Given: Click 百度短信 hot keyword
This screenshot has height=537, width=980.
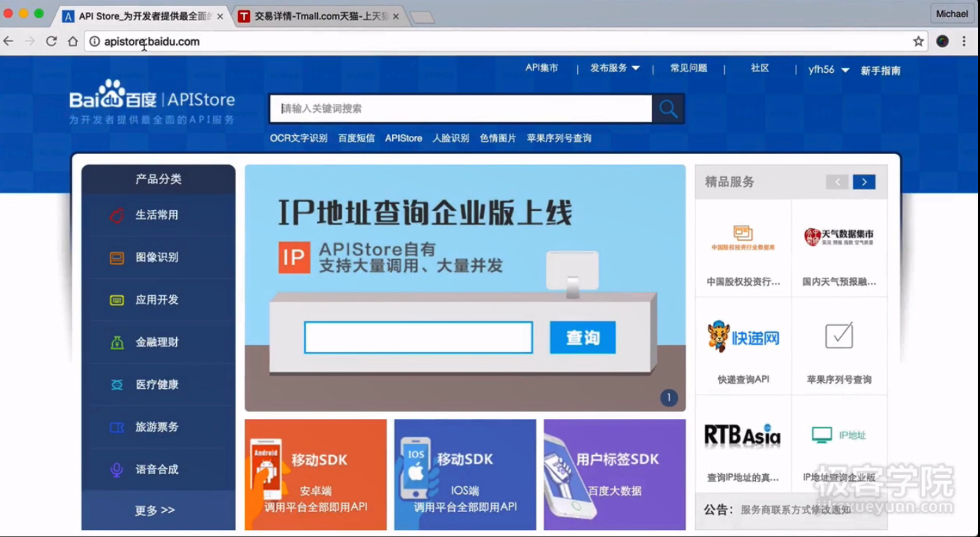Looking at the screenshot, I should (x=356, y=138).
